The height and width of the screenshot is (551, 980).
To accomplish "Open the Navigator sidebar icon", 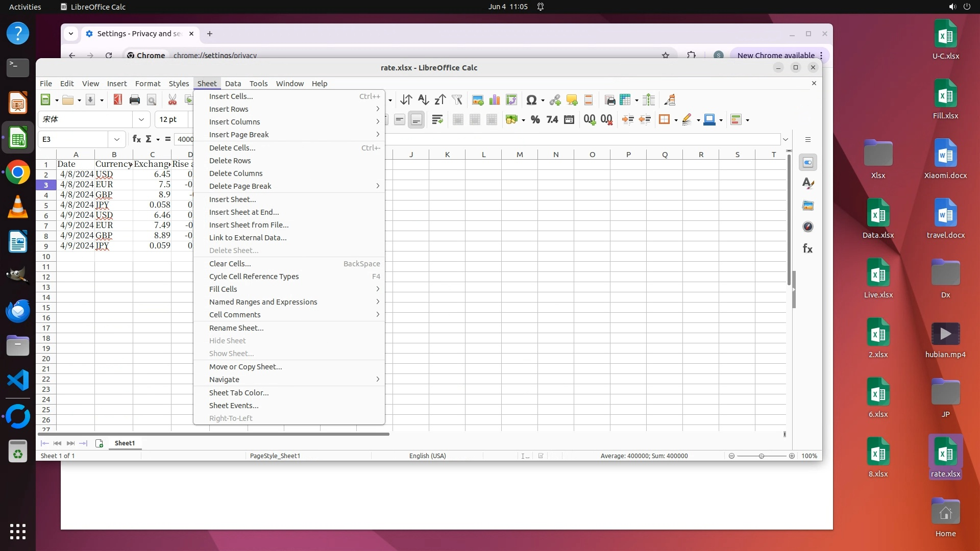I will pos(807,227).
